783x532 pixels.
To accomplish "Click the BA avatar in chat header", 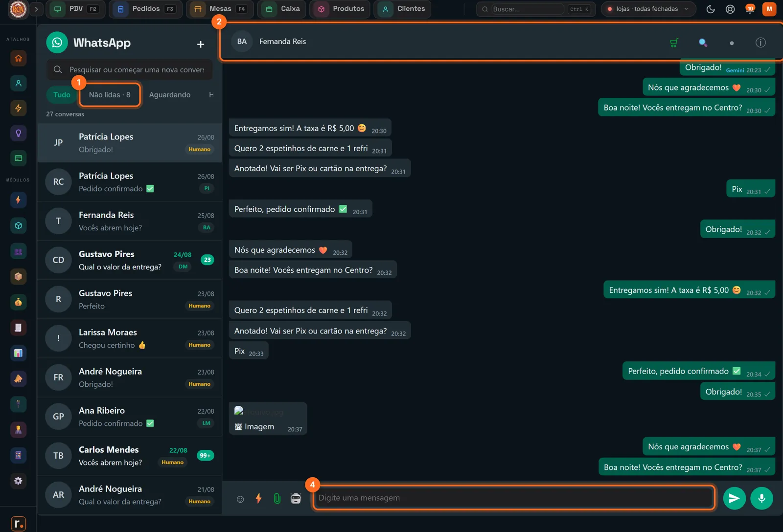I will pyautogui.click(x=242, y=42).
